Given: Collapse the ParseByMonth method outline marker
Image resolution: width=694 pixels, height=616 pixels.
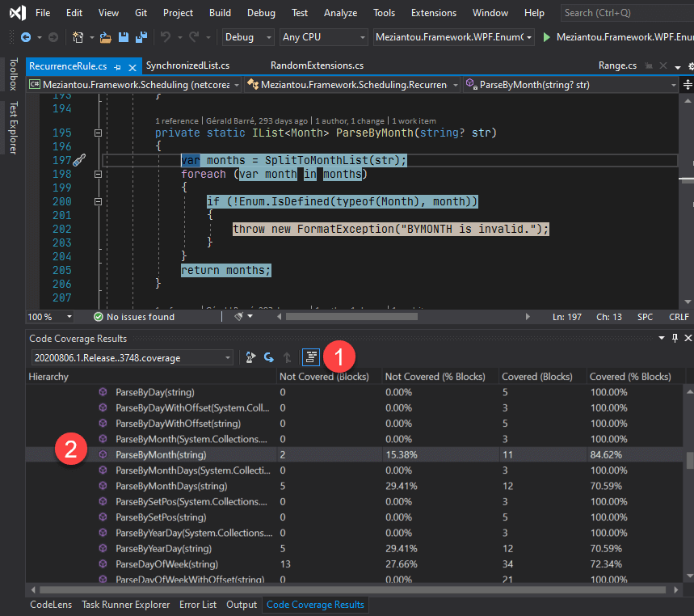Looking at the screenshot, I should 99,132.
